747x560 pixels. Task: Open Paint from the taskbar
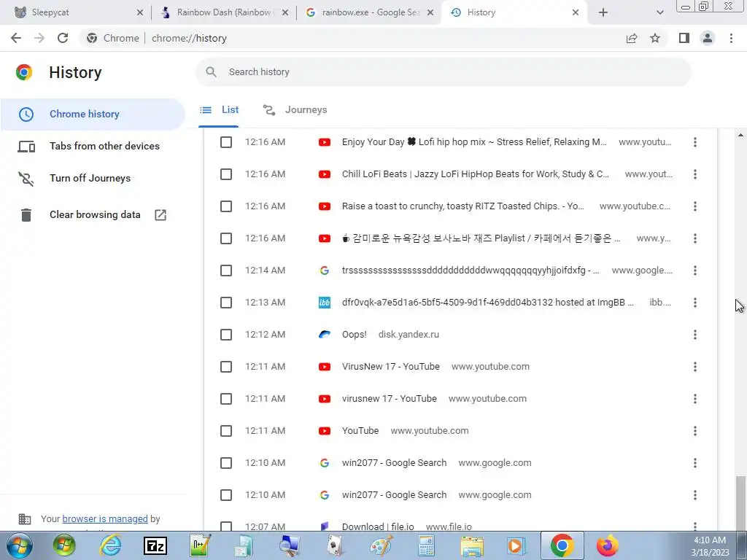click(x=381, y=545)
